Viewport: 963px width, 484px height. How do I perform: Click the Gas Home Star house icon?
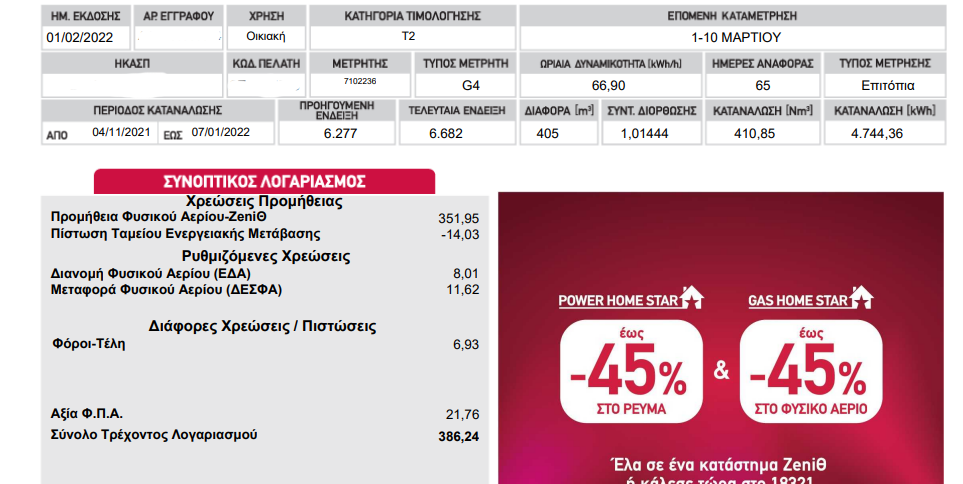click(861, 297)
